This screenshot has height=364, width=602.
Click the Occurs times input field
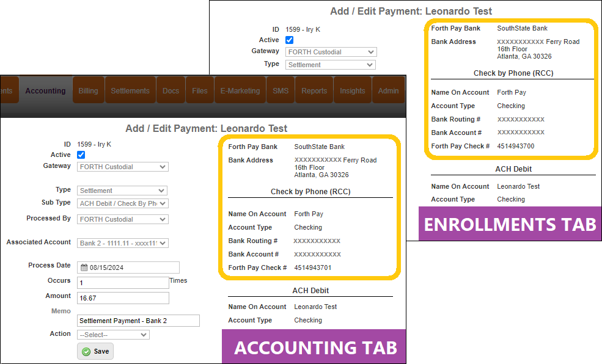coord(123,283)
